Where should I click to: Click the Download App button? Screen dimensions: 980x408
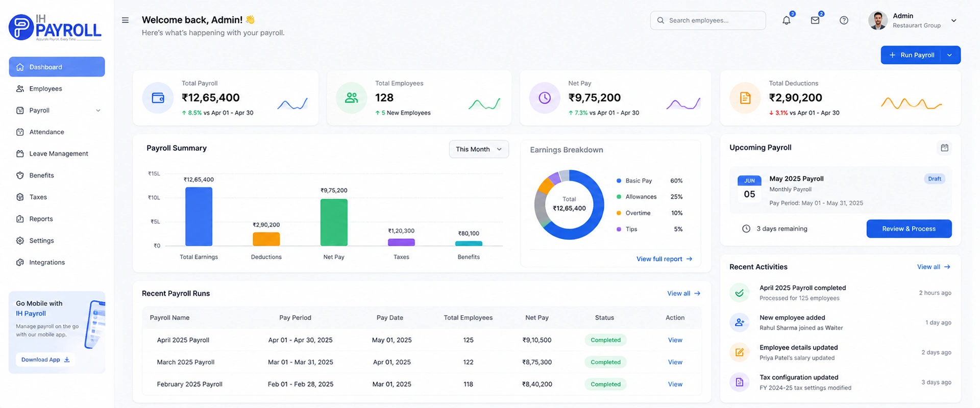tap(45, 360)
